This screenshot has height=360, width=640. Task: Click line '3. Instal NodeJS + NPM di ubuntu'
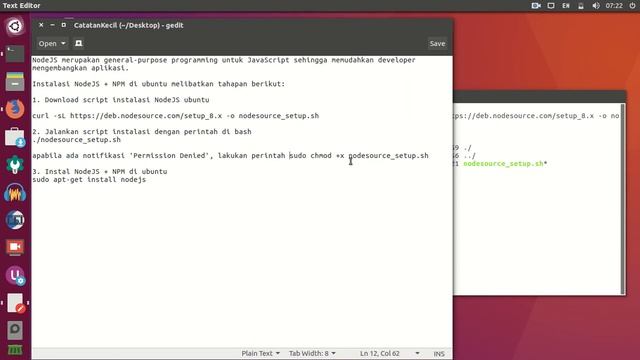coord(100,171)
